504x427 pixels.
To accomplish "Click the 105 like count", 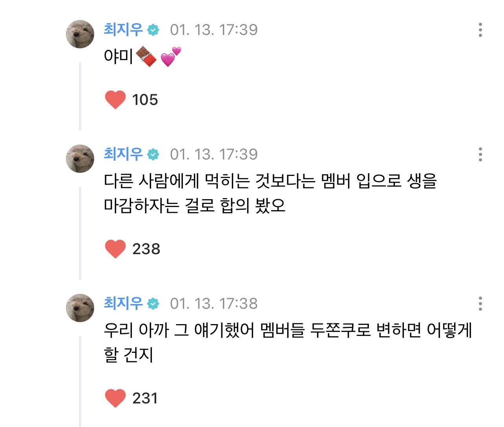I will click(x=145, y=100).
